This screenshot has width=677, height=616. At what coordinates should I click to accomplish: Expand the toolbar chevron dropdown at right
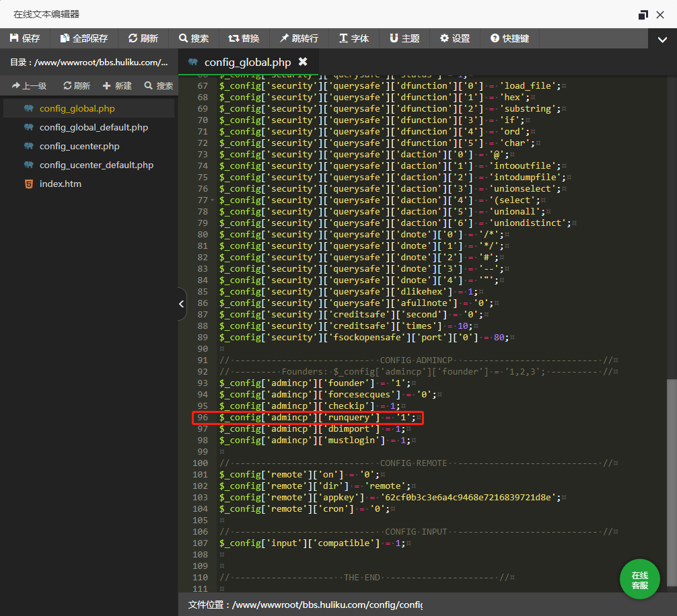point(662,40)
